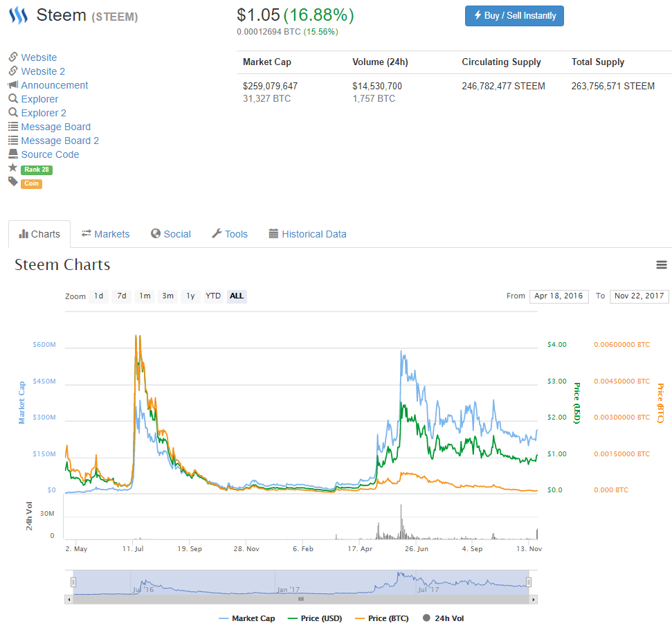Switch to the Markets tab
The image size is (672, 628).
pos(106,234)
